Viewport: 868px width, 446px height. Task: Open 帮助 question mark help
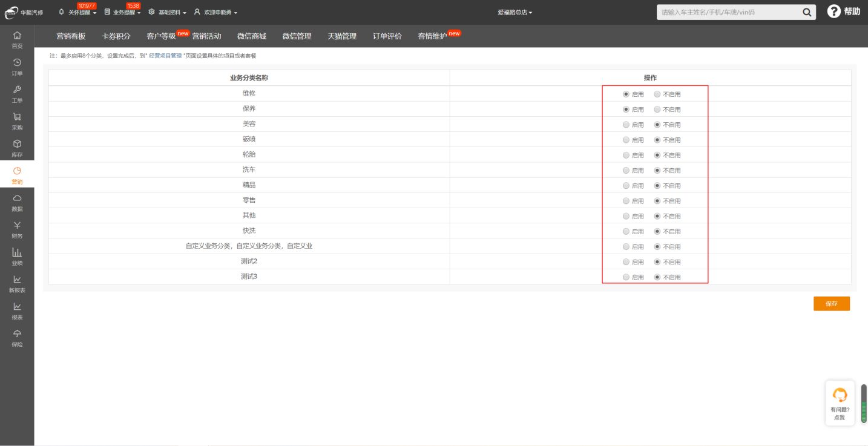(843, 11)
